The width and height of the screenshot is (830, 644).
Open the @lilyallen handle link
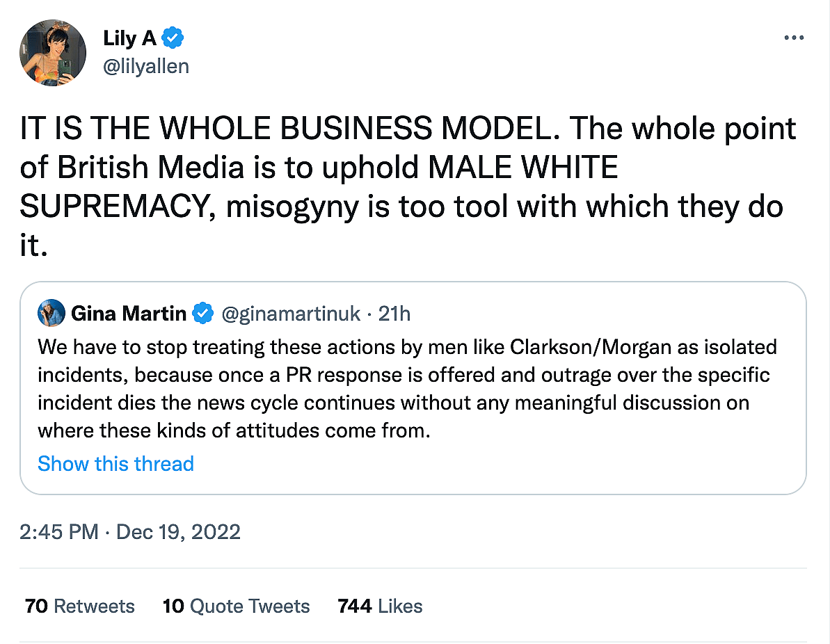(146, 66)
